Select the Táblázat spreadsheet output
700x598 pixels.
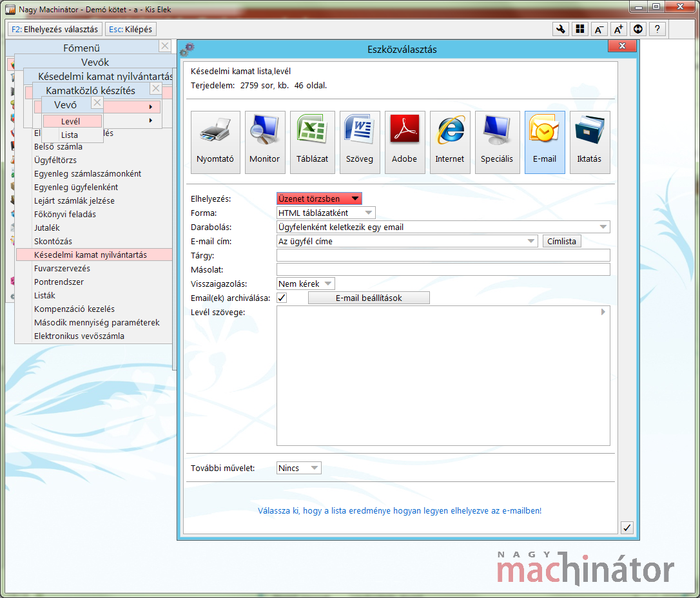pos(312,142)
